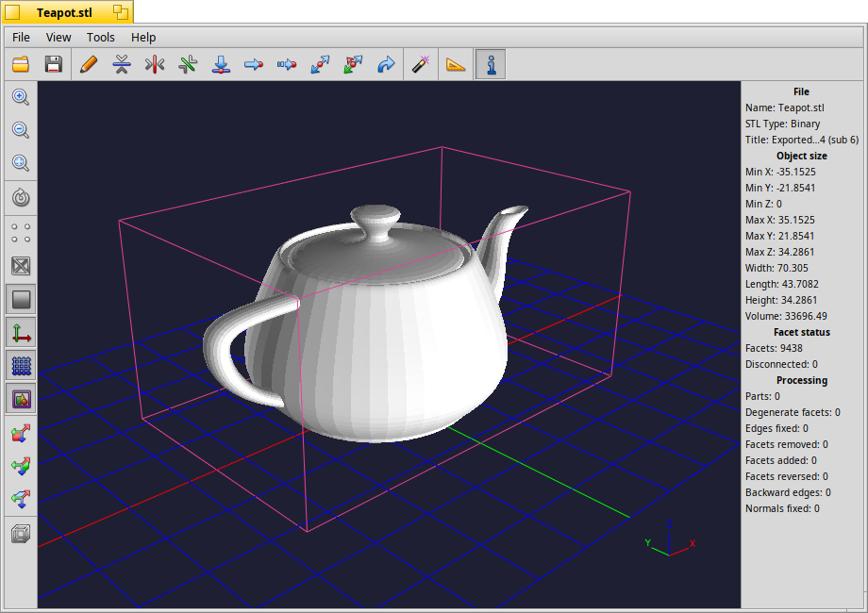Reset the view with the circular arrow icon
Image resolution: width=868 pixels, height=613 pixels.
[21, 197]
